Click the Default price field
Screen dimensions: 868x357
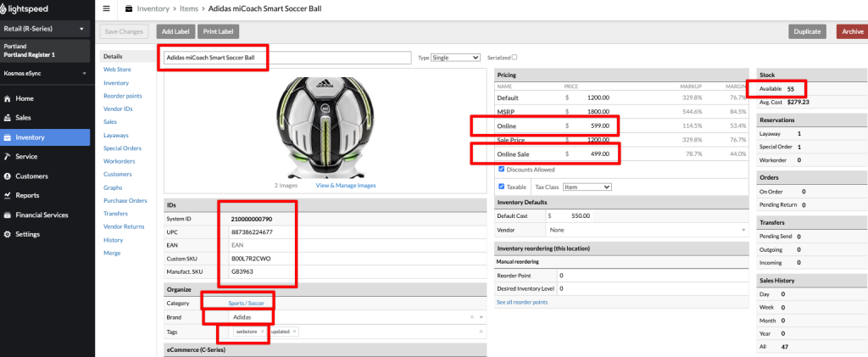pos(591,98)
